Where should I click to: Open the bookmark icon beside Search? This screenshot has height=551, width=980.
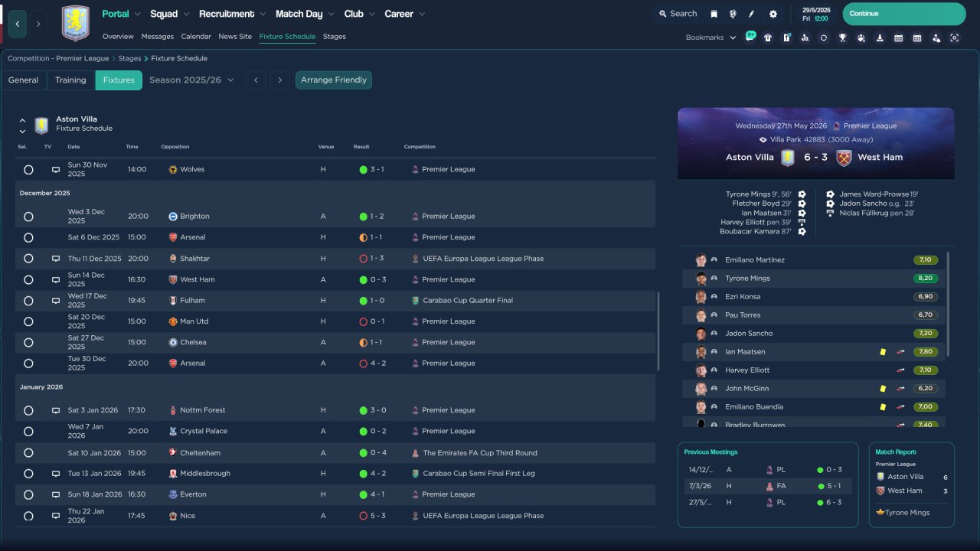coord(714,14)
